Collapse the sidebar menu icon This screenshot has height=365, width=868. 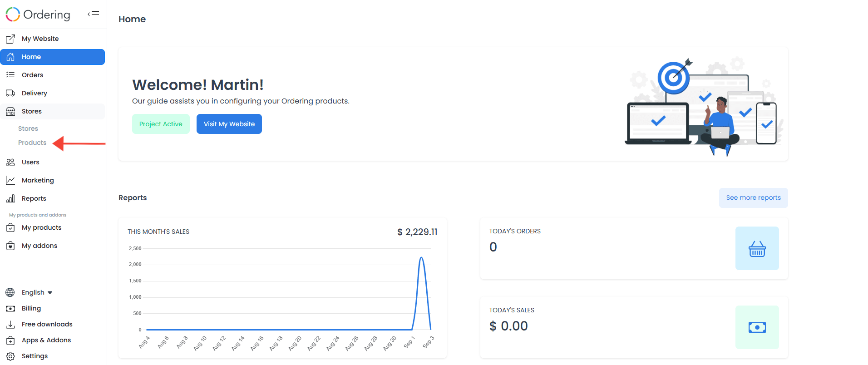pyautogui.click(x=94, y=14)
